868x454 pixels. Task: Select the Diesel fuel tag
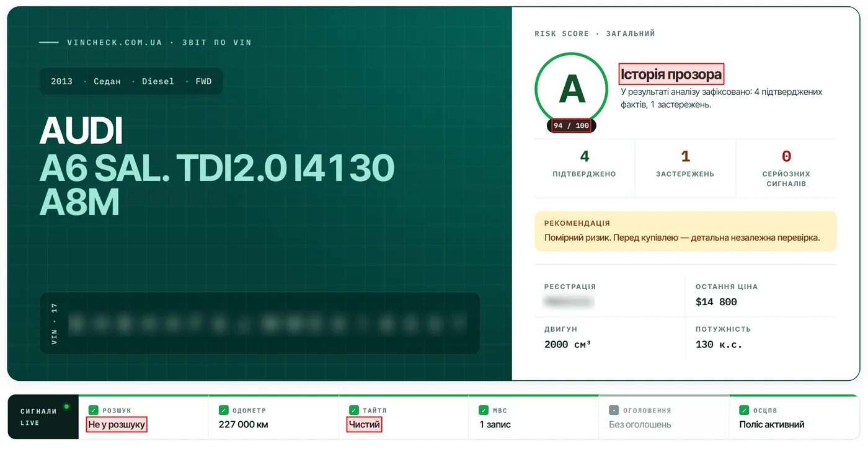point(158,81)
